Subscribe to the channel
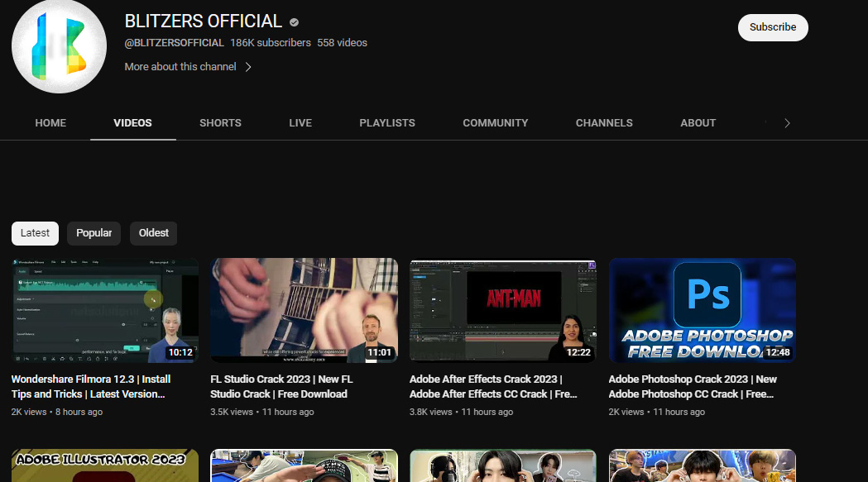This screenshot has width=868, height=482. tap(773, 27)
